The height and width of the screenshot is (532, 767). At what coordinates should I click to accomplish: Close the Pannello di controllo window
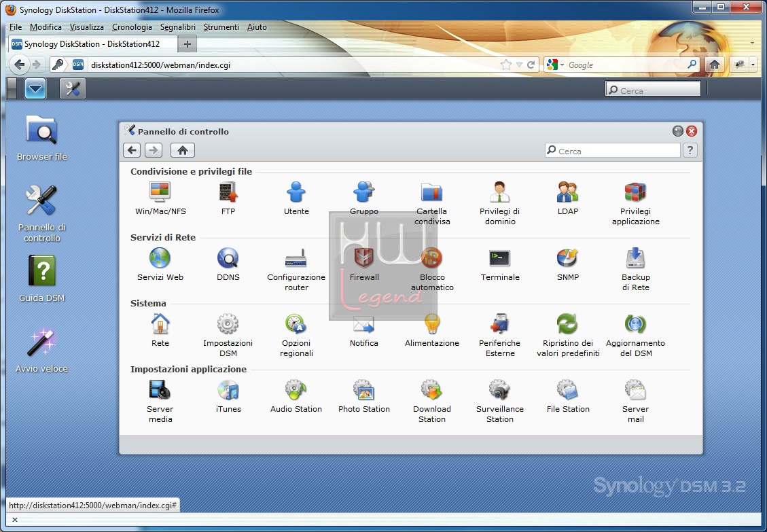691,131
